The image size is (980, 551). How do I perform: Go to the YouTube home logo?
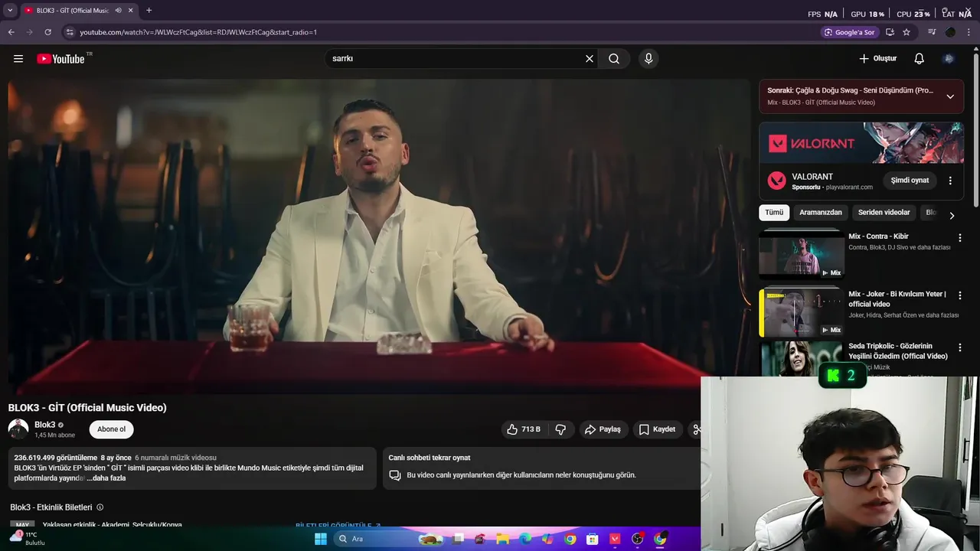(x=60, y=58)
